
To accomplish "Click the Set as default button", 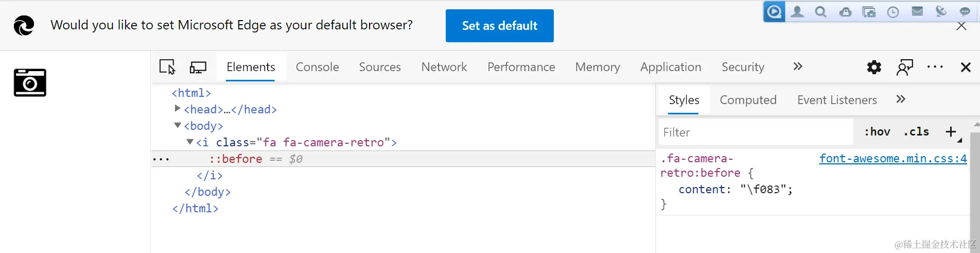I will (x=499, y=26).
